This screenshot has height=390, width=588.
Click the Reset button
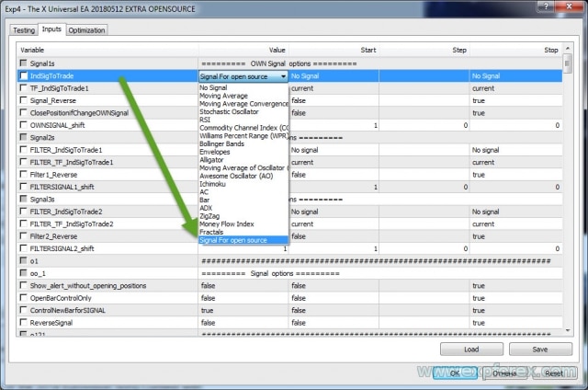(x=554, y=373)
